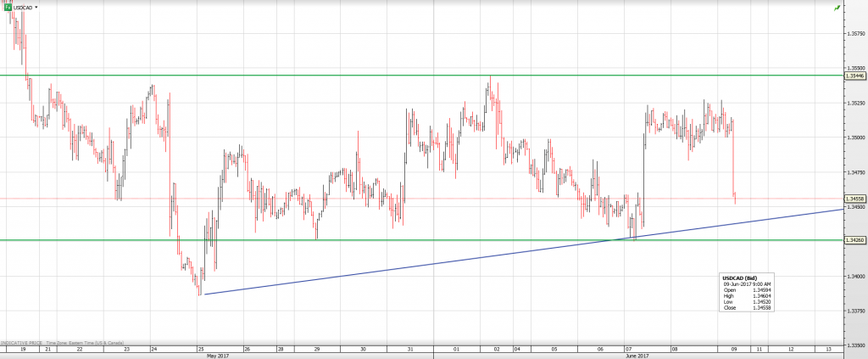The image size is (868, 359).
Task: Click the latest red candle at June 09
Action: (x=734, y=197)
